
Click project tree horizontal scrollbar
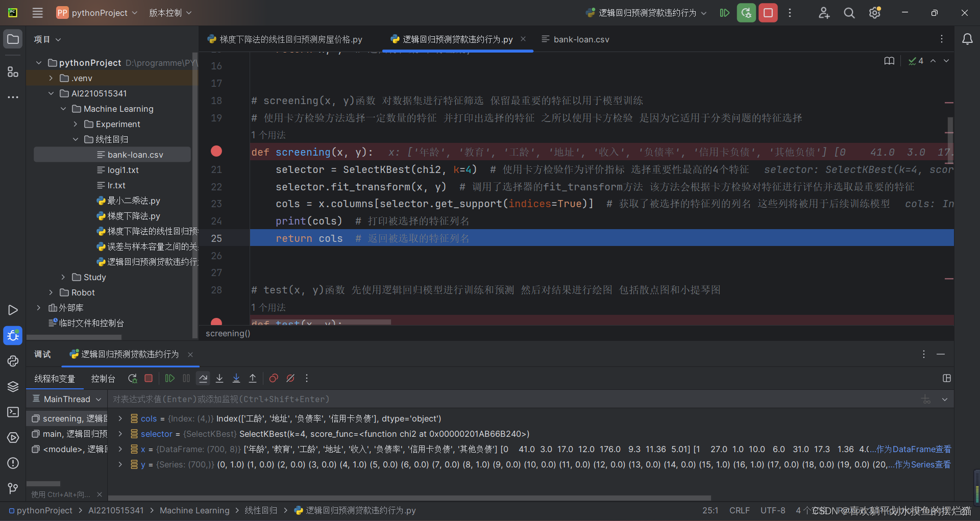74,337
